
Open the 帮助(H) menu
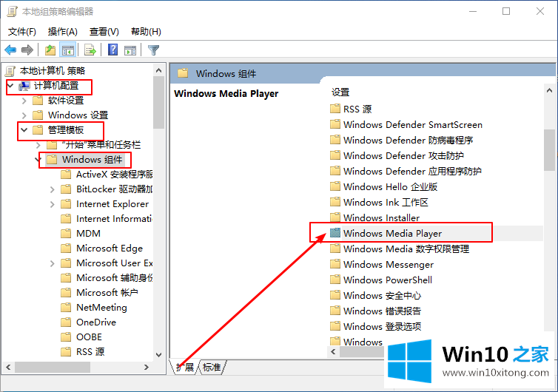click(146, 32)
